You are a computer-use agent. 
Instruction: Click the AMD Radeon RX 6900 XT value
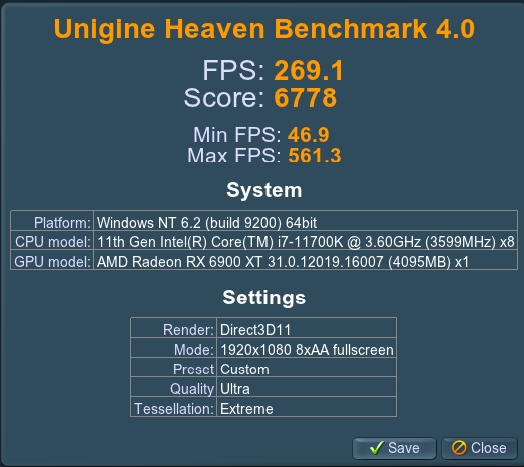283,262
